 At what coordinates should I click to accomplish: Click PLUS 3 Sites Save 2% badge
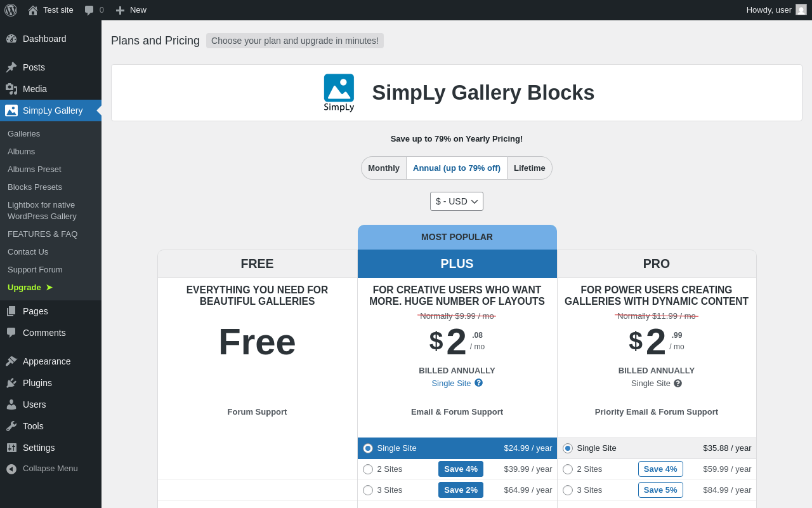pos(461,490)
